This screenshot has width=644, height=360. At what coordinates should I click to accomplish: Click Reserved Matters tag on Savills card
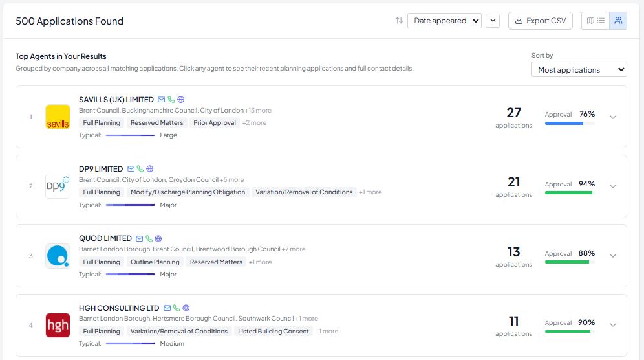pos(157,122)
